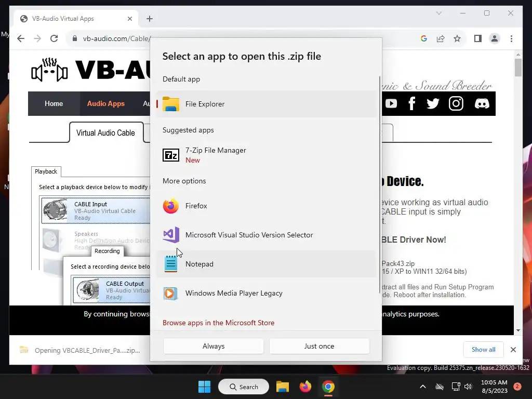Open Windows Start menu

coord(204,387)
